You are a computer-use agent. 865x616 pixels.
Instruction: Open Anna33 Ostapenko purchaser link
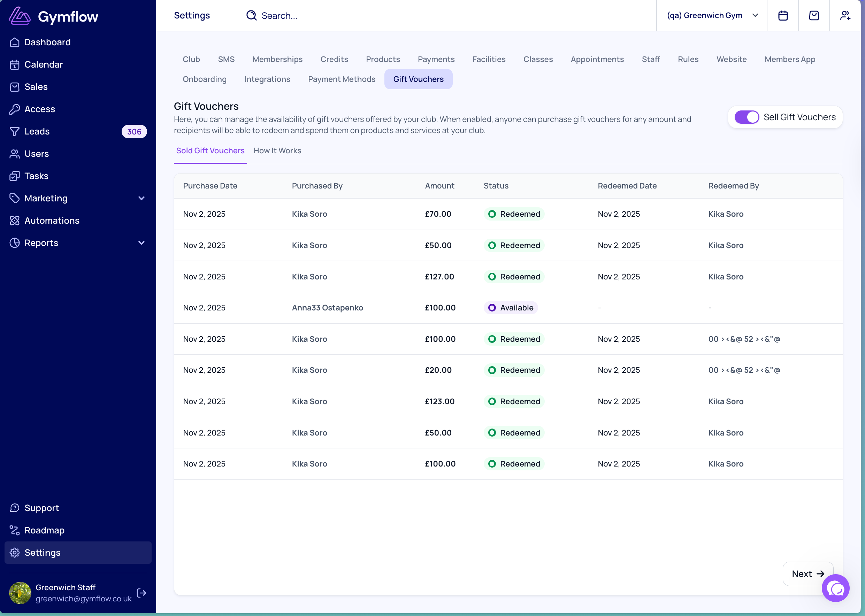click(x=327, y=308)
